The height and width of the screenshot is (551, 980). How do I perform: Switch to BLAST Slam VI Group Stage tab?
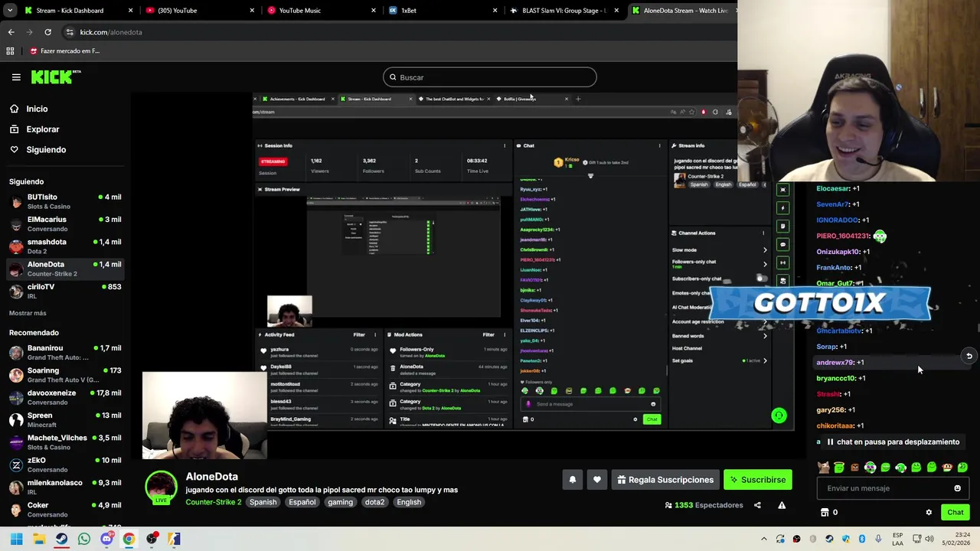[564, 11]
